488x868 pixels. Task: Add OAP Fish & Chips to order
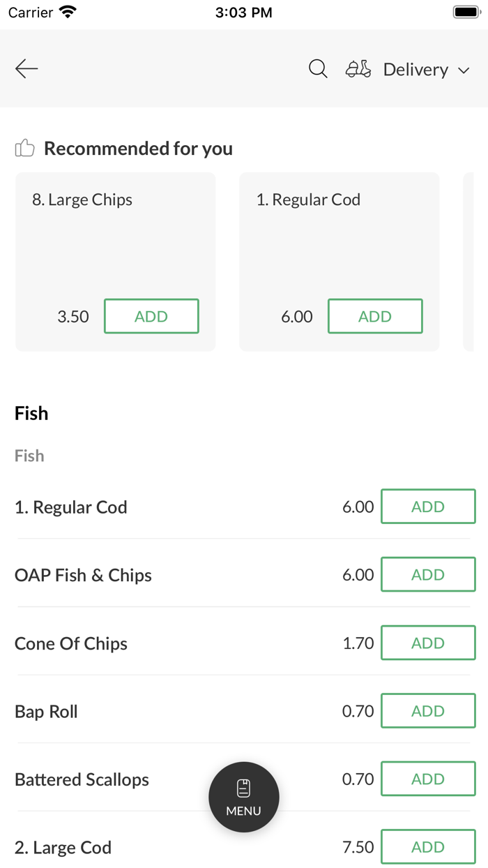click(427, 574)
